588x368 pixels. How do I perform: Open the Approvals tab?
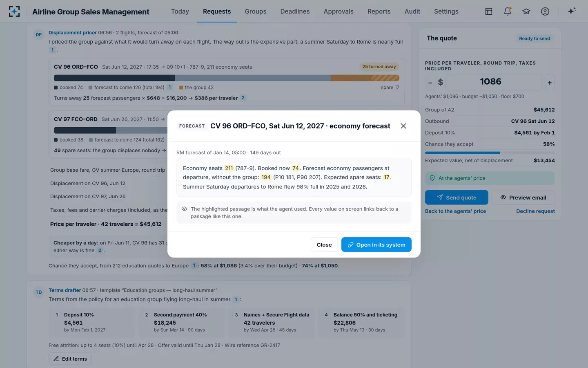click(339, 11)
